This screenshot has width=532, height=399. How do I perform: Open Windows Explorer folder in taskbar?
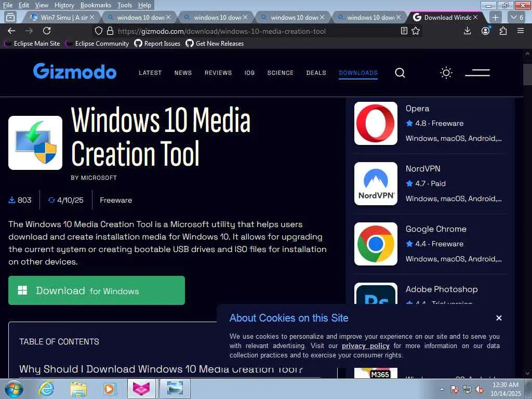pyautogui.click(x=78, y=389)
